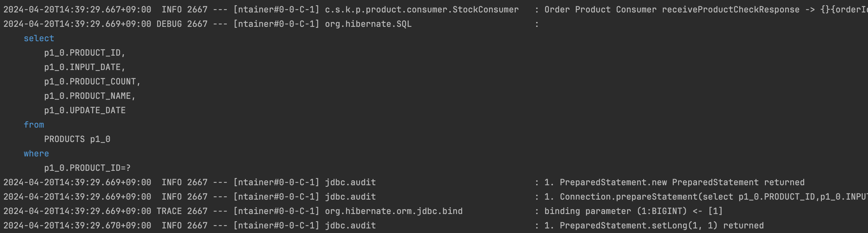
Task: Click the p1_0.UPDATE_DATE column line
Action: [85, 110]
